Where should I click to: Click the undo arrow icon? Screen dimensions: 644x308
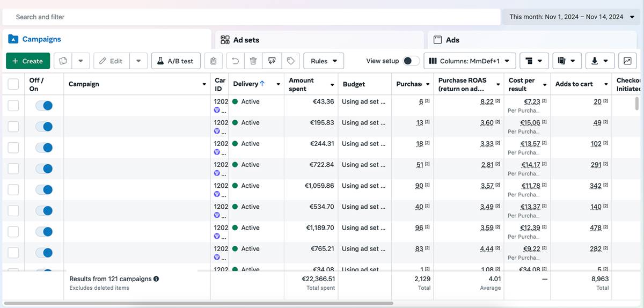(235, 61)
